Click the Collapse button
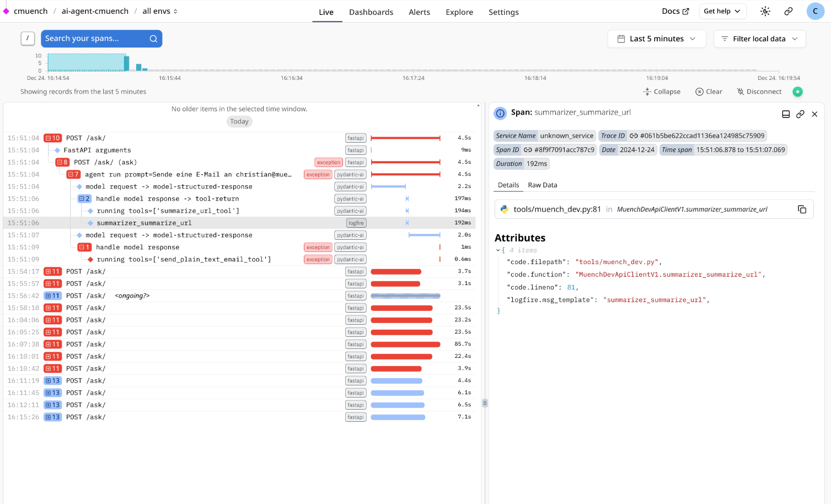 click(x=662, y=92)
